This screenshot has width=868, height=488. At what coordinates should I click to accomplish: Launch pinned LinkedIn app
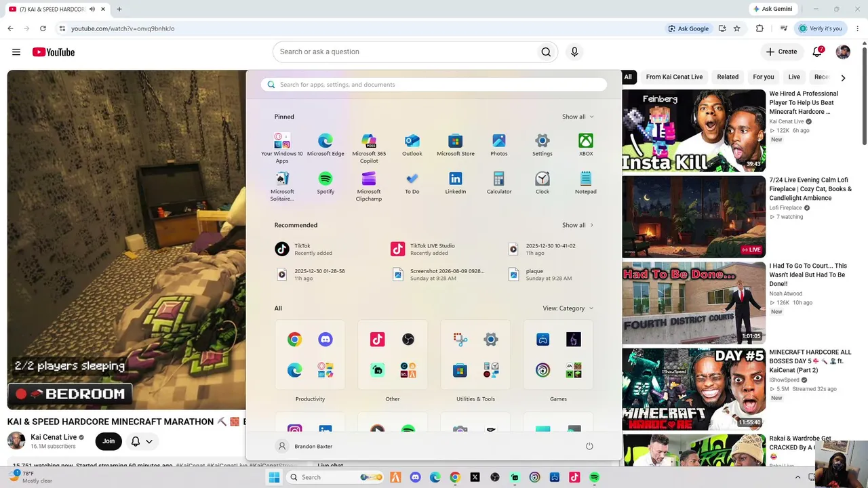coord(456,183)
